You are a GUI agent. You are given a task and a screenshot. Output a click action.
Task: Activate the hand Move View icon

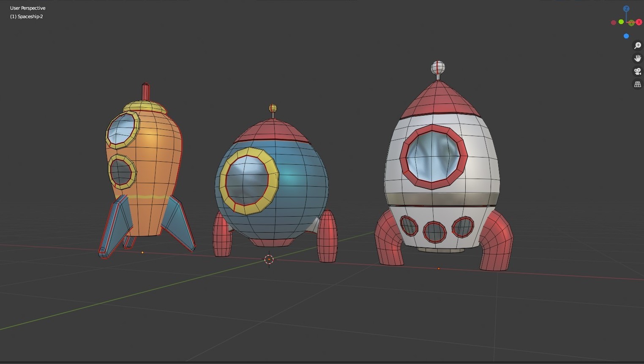[638, 59]
